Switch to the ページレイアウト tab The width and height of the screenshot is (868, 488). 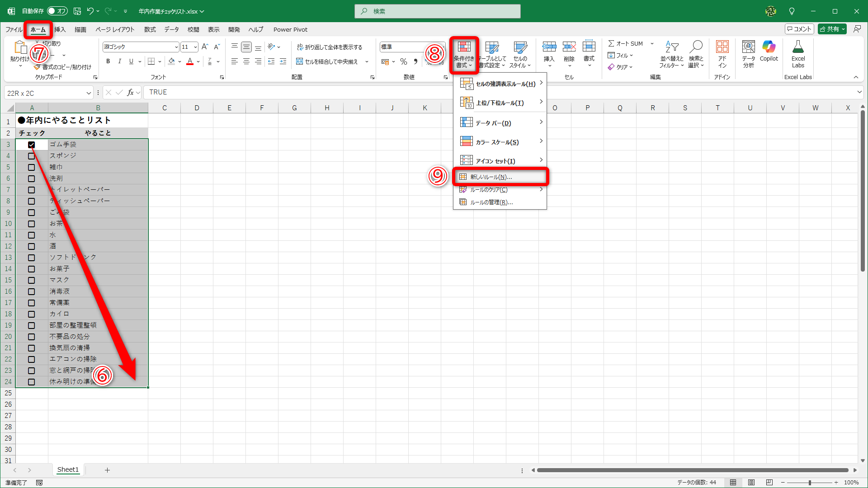(x=115, y=29)
